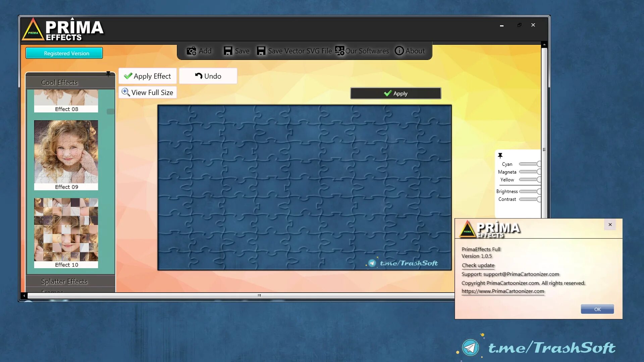The width and height of the screenshot is (644, 362).
Task: Click OK in the About dialog
Action: (x=597, y=309)
